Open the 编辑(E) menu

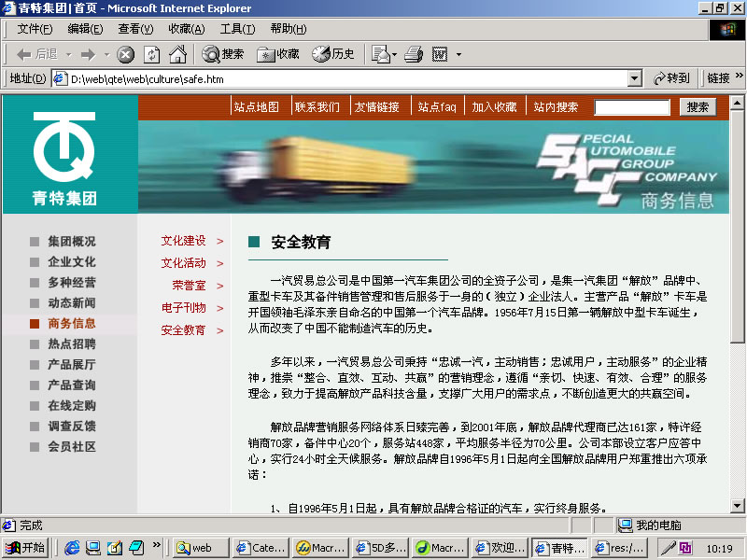pyautogui.click(x=85, y=29)
